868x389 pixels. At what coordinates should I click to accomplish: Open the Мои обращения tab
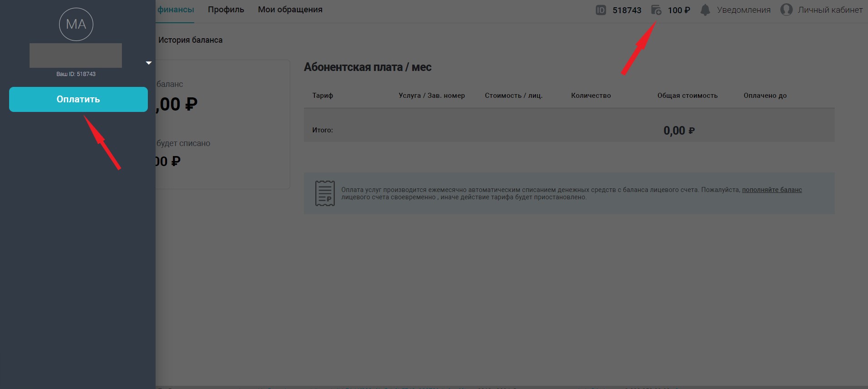(x=290, y=10)
